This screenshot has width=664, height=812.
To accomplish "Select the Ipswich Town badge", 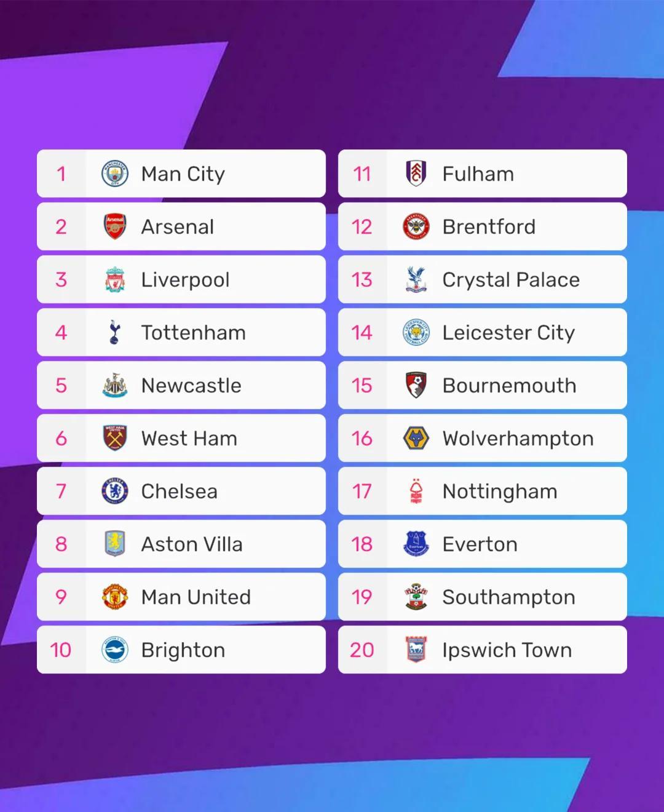I will click(x=416, y=650).
